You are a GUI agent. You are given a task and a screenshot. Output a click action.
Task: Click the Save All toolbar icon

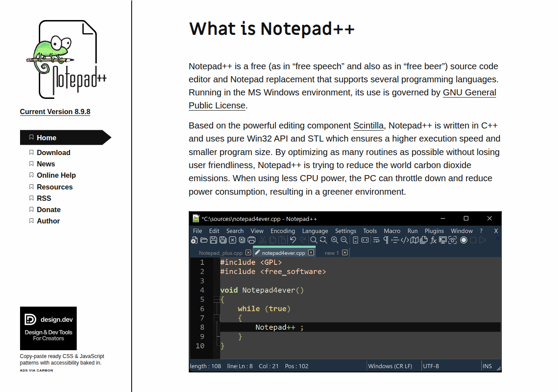point(223,240)
